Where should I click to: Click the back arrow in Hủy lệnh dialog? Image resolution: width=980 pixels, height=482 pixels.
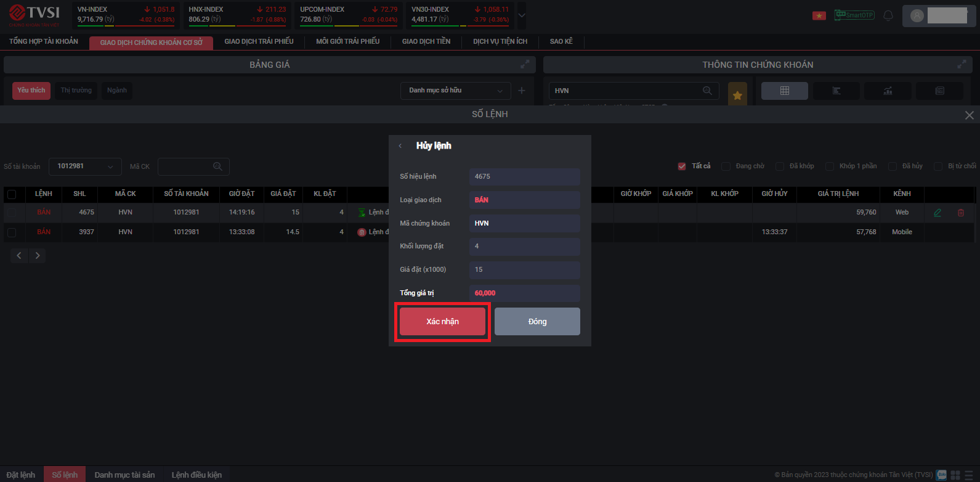400,146
